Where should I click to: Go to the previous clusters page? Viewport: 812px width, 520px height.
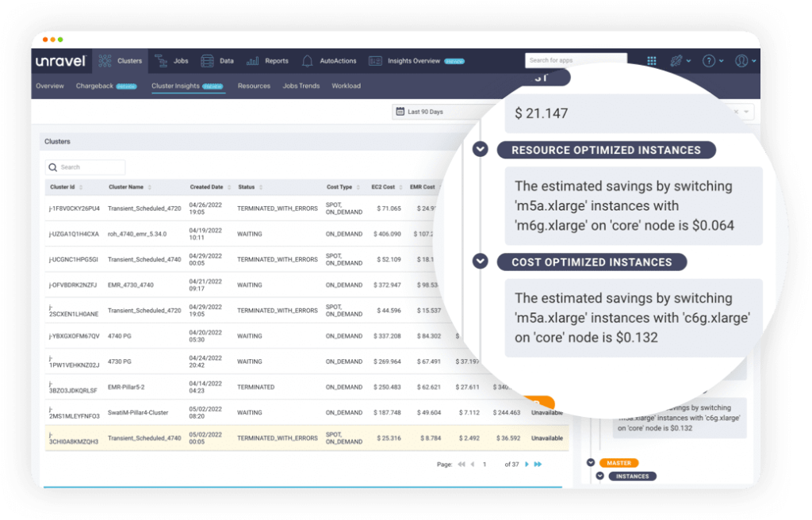pyautogui.click(x=473, y=464)
